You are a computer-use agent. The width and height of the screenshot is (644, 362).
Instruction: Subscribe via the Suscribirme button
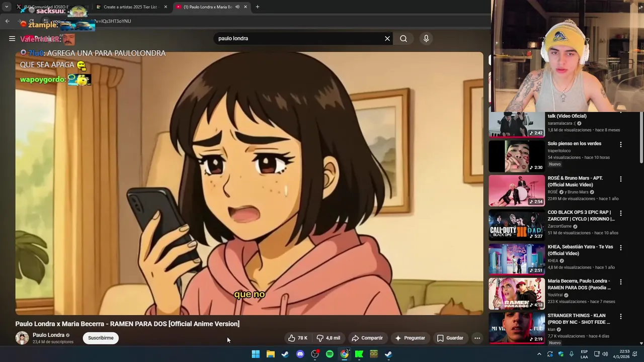pos(101,338)
